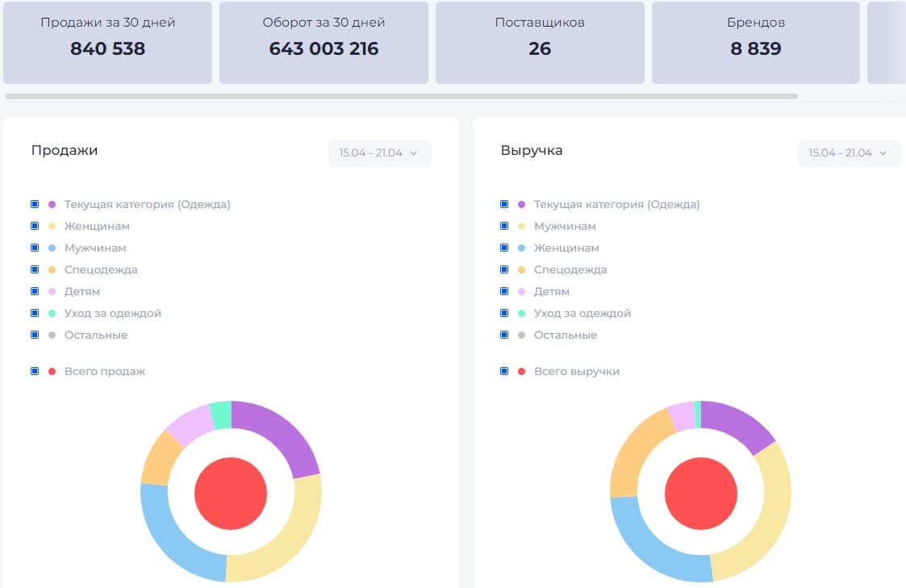Uncheck Текущая категория (Одежда) in Выручка legend
This screenshot has height=588, width=906.
(504, 204)
